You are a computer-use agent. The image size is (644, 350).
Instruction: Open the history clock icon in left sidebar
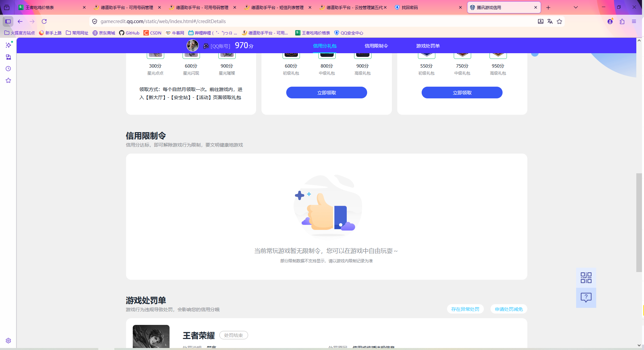[8, 69]
